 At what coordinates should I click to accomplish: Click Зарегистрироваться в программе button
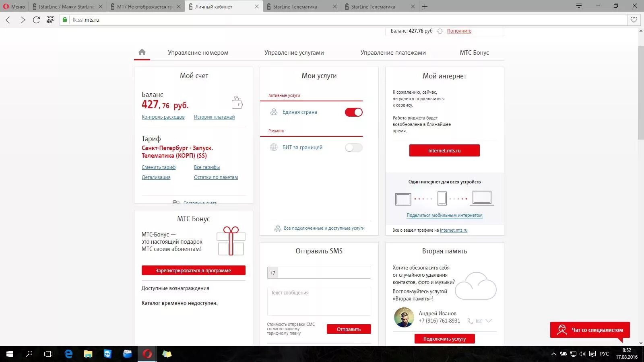click(x=193, y=270)
